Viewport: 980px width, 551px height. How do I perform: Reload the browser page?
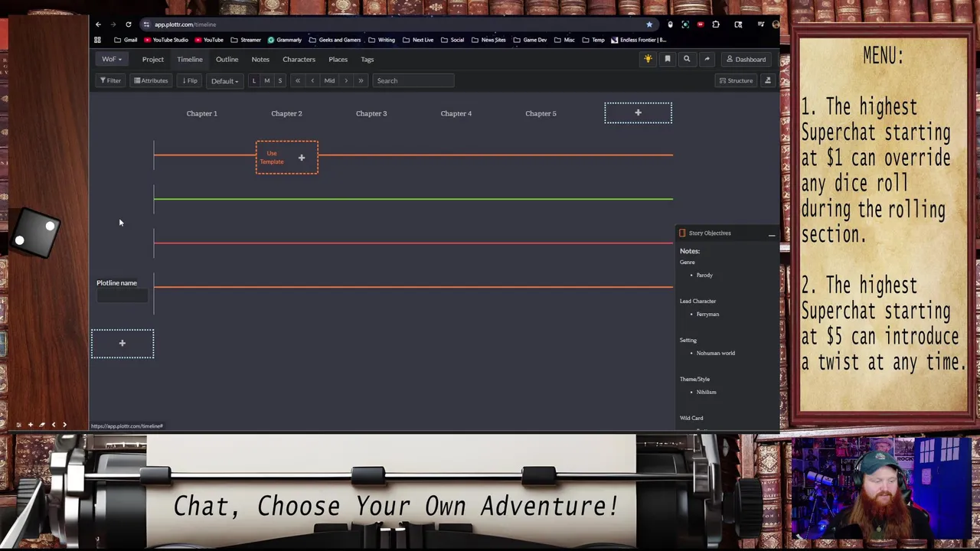129,24
